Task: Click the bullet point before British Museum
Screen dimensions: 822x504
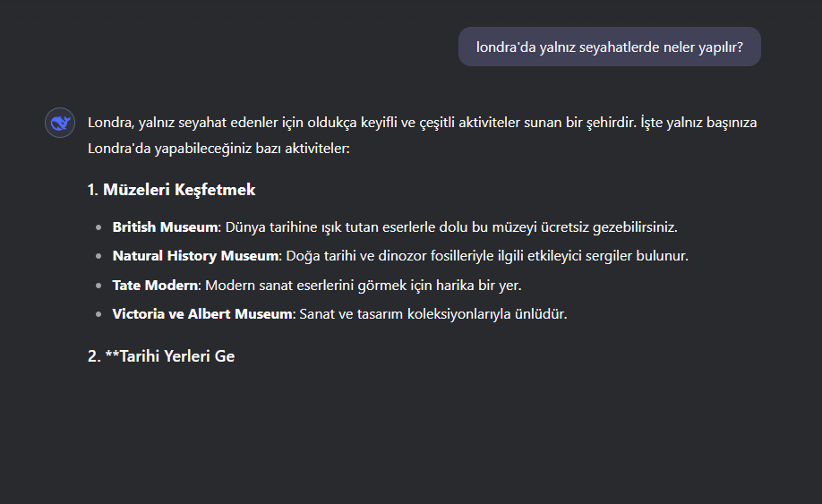Action: pos(98,227)
